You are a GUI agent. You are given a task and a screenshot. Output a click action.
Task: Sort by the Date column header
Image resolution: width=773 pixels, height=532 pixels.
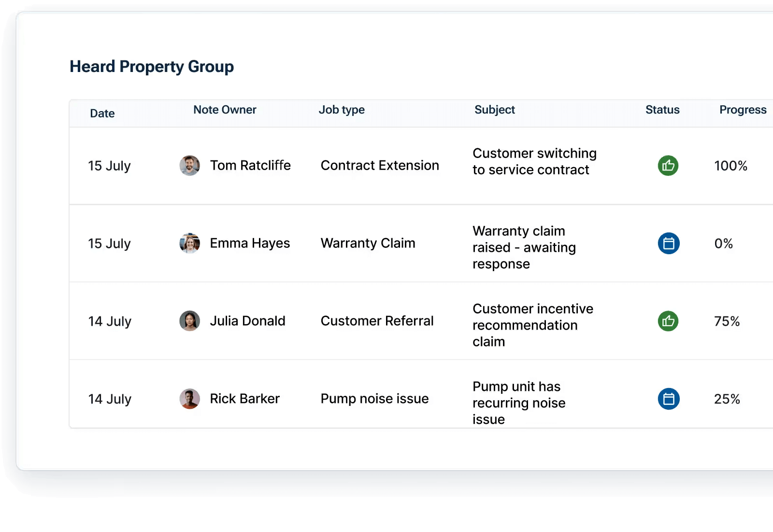pyautogui.click(x=102, y=114)
